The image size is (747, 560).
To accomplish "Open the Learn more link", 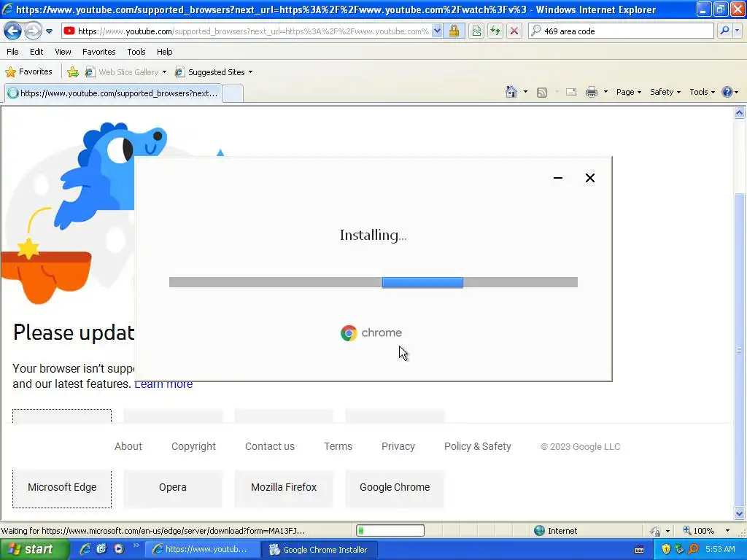I will [163, 384].
